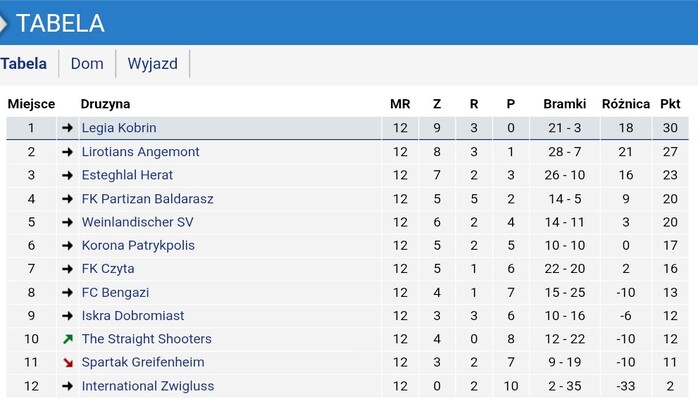Open the Lirotians Angemont team page
Screen dimensions: 698x401
tap(140, 152)
